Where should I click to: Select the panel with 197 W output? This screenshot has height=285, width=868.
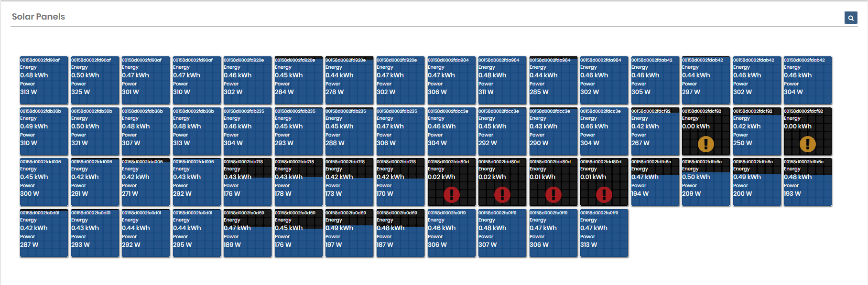(x=349, y=233)
